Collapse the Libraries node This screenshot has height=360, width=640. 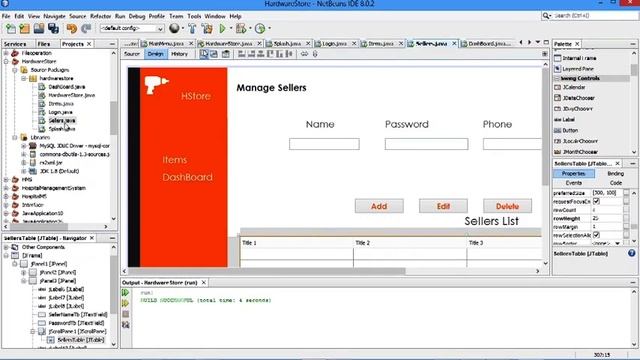[x=15, y=138]
